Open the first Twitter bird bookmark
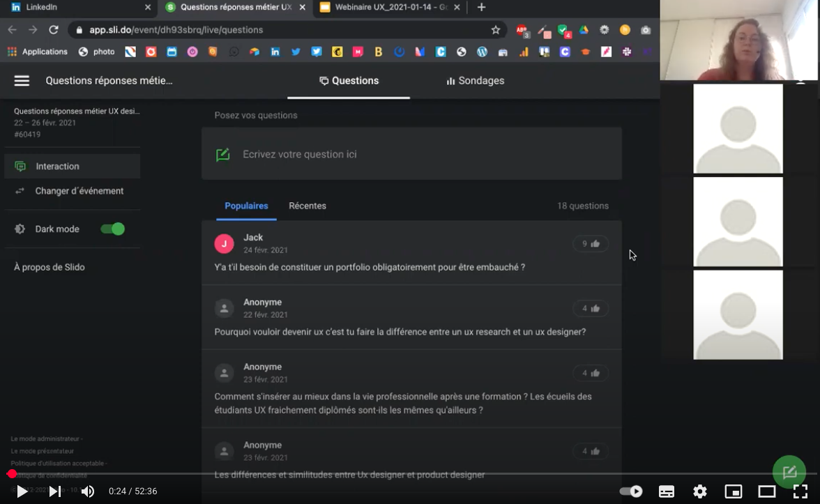The height and width of the screenshot is (504, 820). (296, 52)
